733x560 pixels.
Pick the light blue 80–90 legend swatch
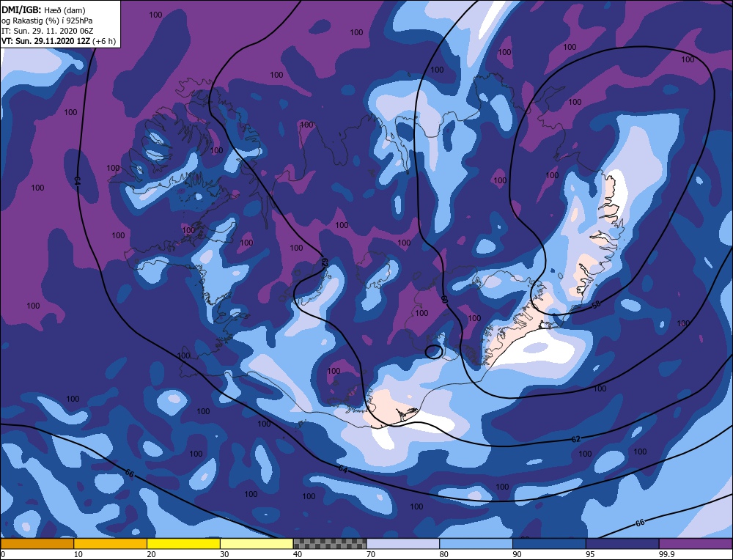click(476, 543)
